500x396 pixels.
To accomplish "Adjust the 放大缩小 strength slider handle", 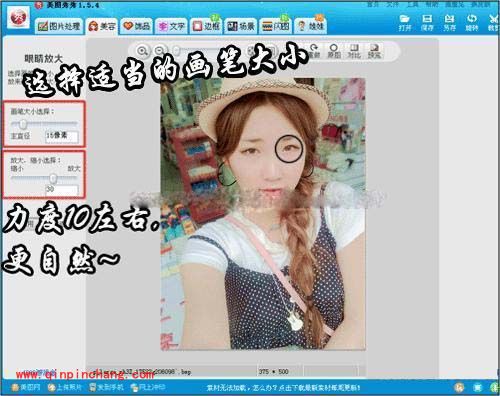I will click(53, 179).
